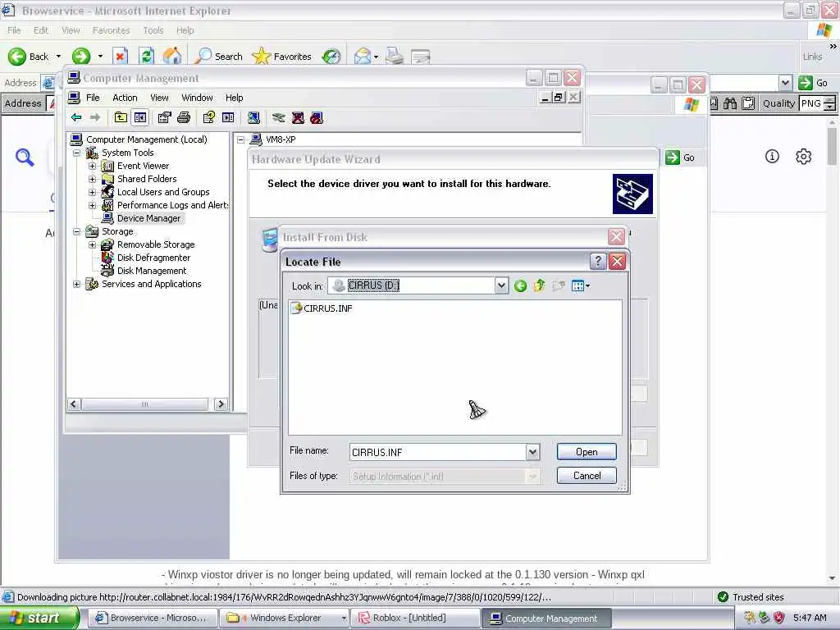Collapse the System Tools tree node
Screen dimensions: 840x630
[76, 153]
